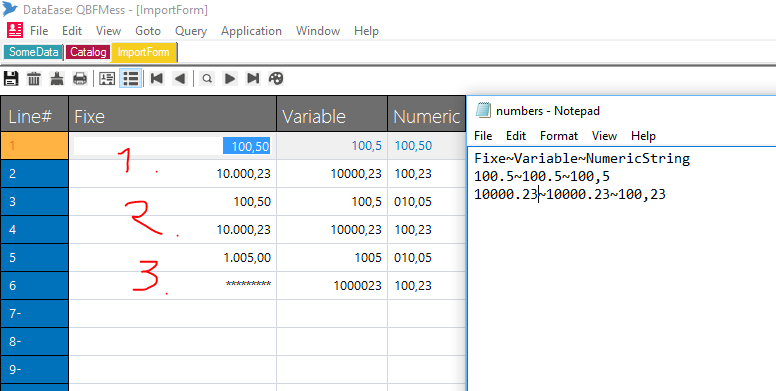Viewport: 776px width, 391px height.
Task: Select row 5 in the Line# column
Action: pyautogui.click(x=35, y=257)
